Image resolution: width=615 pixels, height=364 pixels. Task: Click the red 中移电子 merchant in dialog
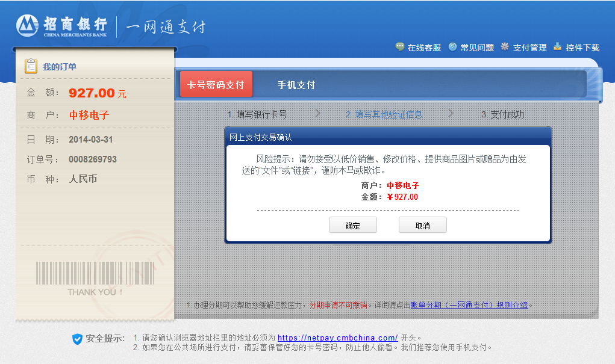click(403, 185)
